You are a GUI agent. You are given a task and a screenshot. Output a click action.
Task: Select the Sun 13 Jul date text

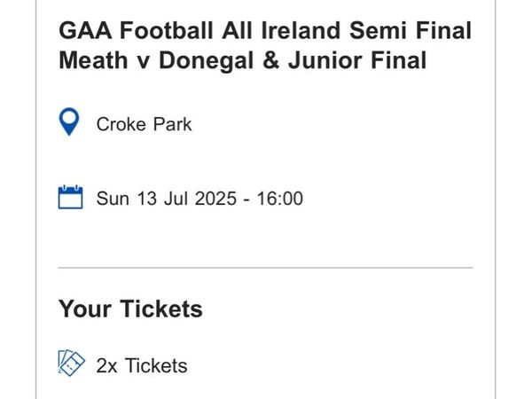142,198
